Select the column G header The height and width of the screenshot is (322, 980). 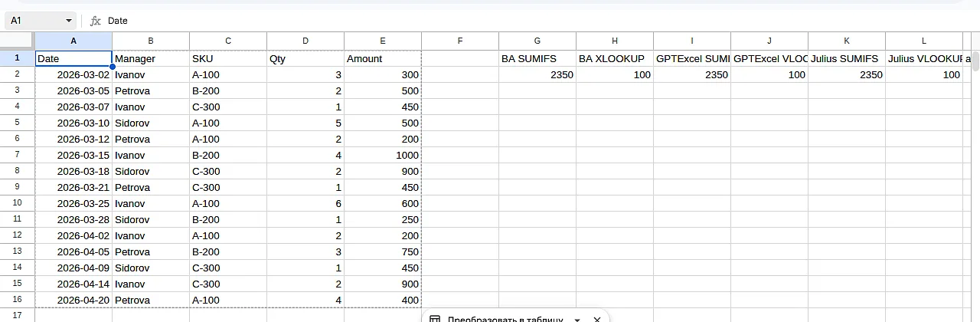tap(537, 41)
